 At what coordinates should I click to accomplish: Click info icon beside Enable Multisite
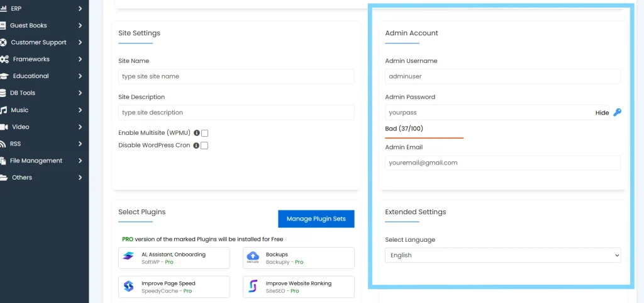[x=196, y=133]
